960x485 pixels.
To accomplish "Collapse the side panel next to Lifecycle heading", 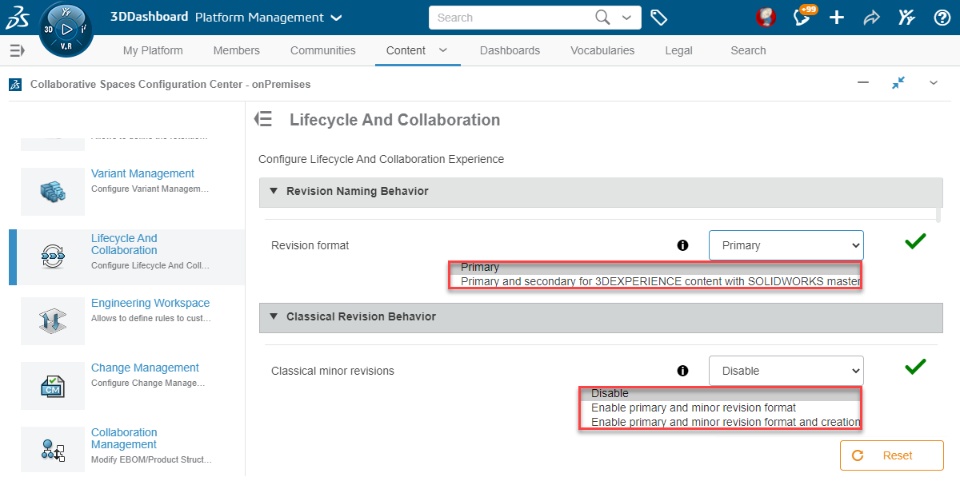I will [264, 120].
